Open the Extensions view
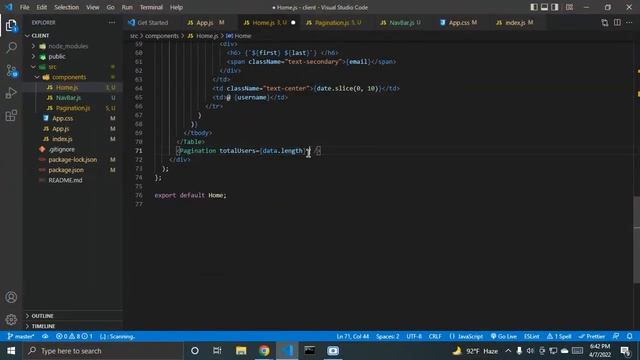This screenshot has width=640, height=360. point(11,116)
